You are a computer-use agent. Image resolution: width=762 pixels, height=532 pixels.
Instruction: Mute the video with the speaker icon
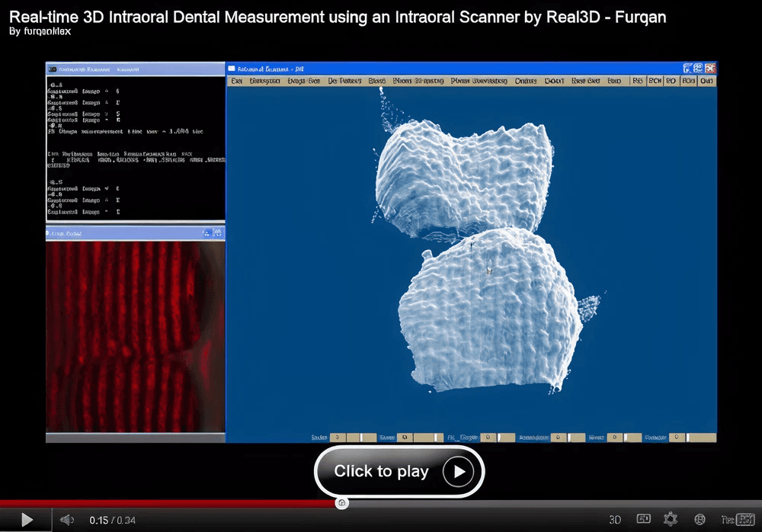(66, 520)
